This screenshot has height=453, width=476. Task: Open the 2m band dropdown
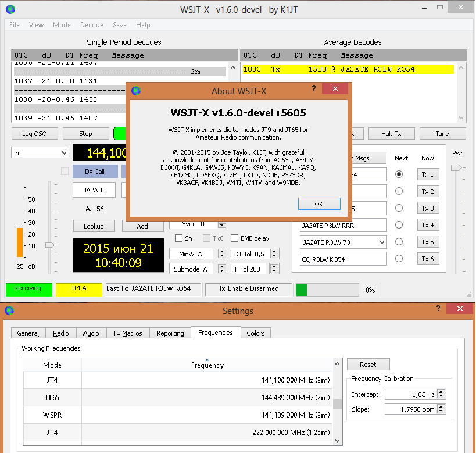pyautogui.click(x=40, y=152)
